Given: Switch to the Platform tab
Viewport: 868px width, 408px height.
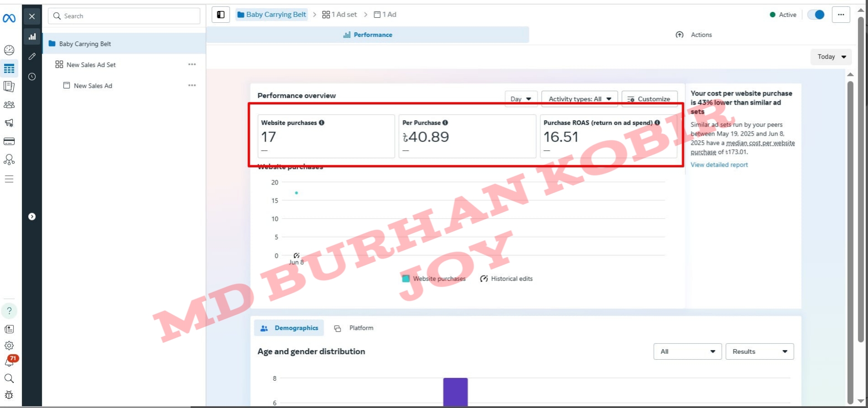Looking at the screenshot, I should point(354,328).
